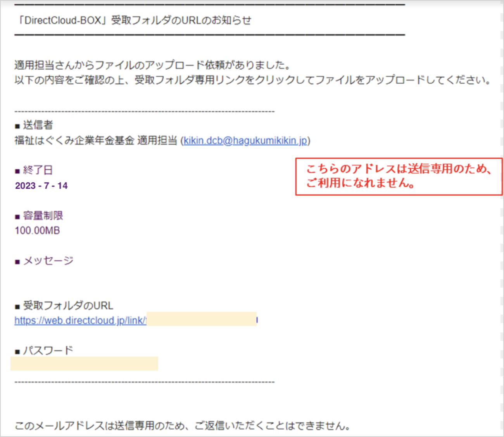The width and height of the screenshot is (504, 437).
Task: Click the line starting 以下の内容をご確認の上
Action: (253, 80)
